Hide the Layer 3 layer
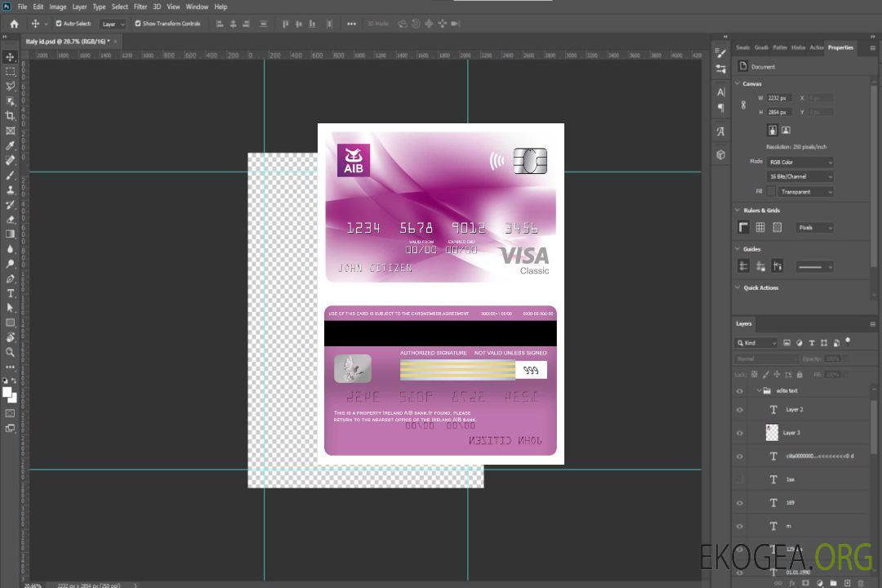The height and width of the screenshot is (588, 882). coord(740,433)
